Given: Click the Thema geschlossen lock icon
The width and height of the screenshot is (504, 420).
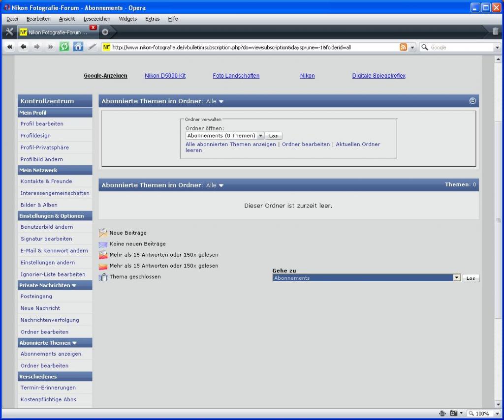Looking at the screenshot, I should 103,276.
